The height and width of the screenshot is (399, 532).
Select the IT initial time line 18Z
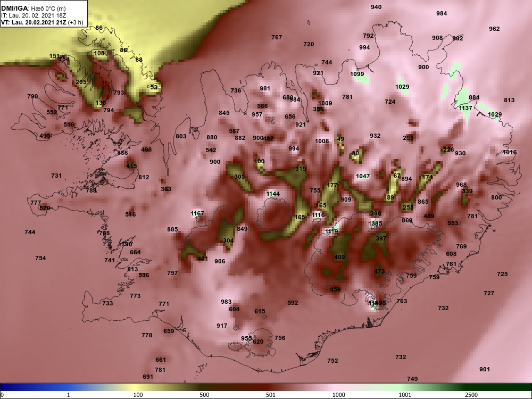[x=32, y=15]
